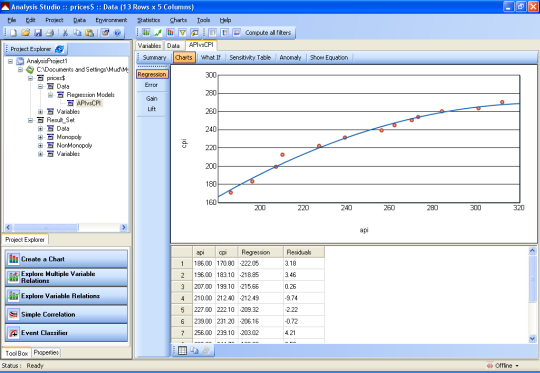The image size is (540, 373).
Task: Switch to the Data tab
Action: 173,45
